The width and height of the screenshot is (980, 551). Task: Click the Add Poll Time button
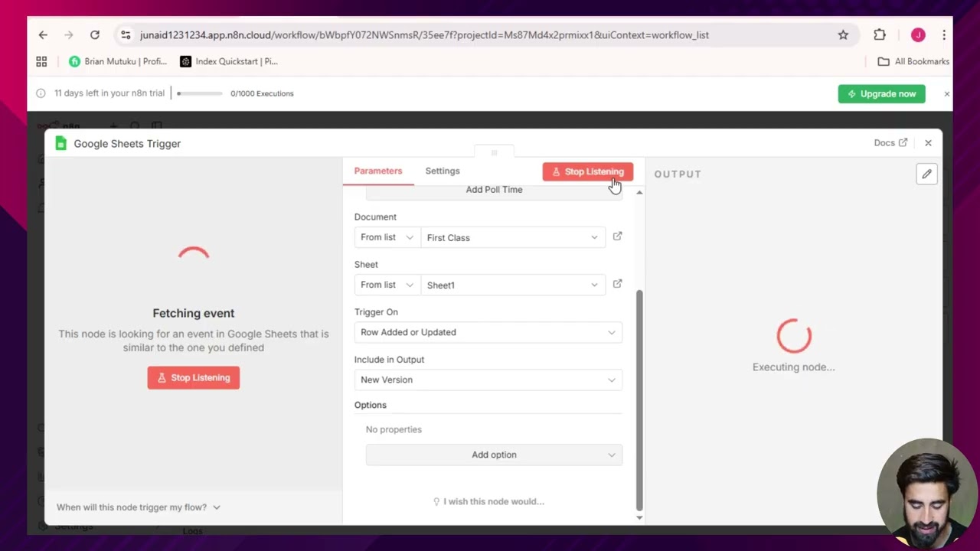(x=494, y=190)
